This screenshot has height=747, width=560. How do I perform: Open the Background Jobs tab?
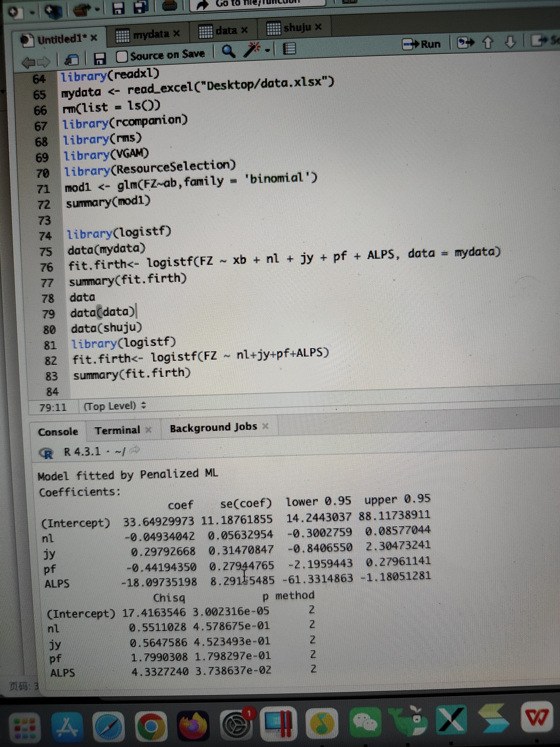(x=213, y=427)
